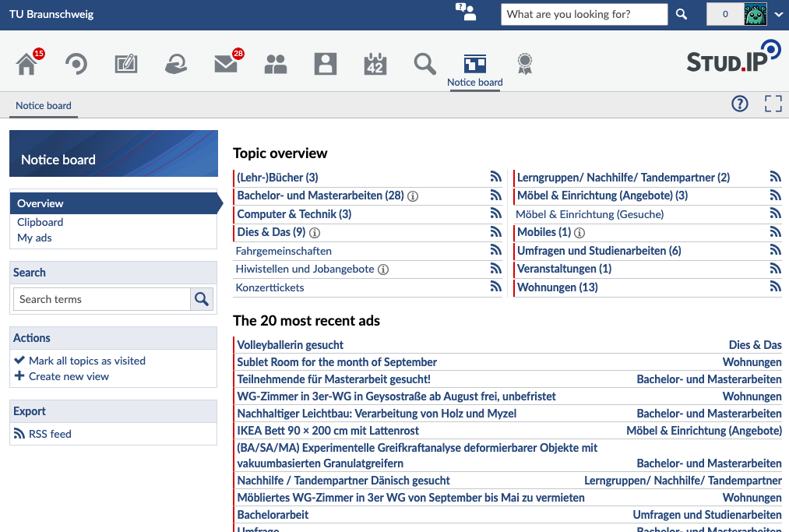Open the notifications counter box
The image size is (789, 532).
tap(725, 14)
